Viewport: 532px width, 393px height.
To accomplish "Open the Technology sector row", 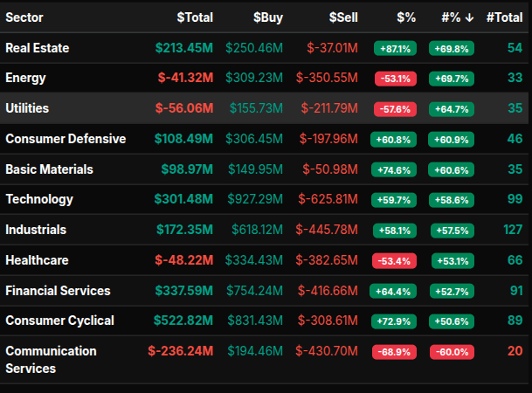I will coord(39,199).
